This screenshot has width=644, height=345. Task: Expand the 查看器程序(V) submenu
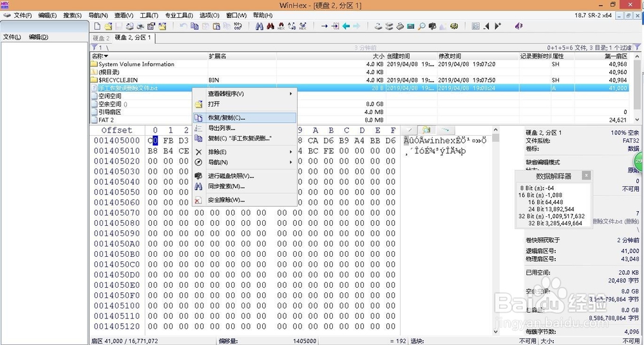click(245, 93)
